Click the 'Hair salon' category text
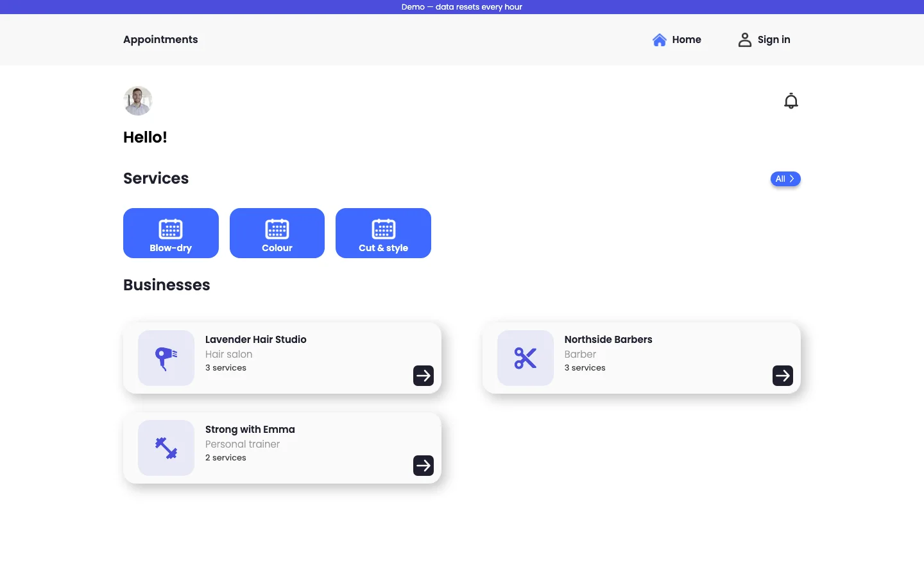The width and height of the screenshot is (924, 578). (229, 354)
